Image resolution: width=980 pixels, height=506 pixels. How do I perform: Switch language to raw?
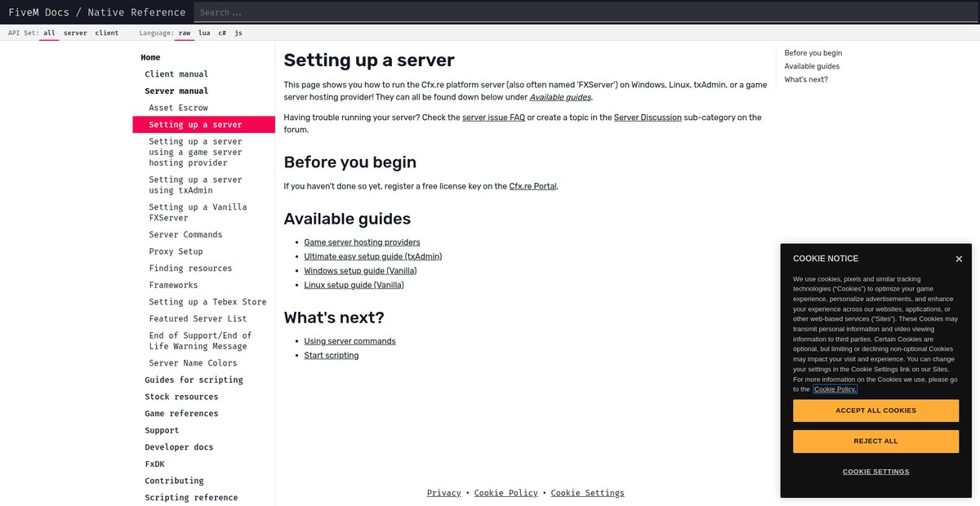pos(185,33)
